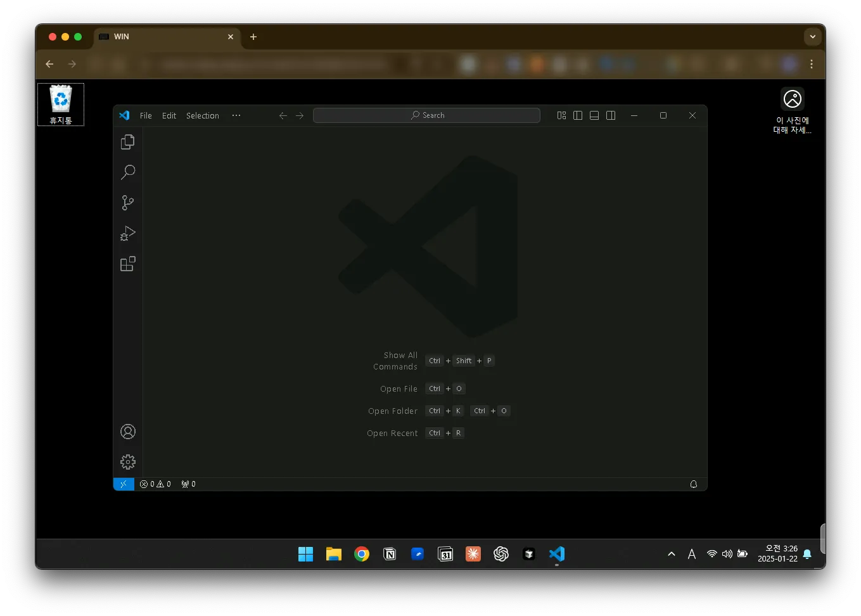
Task: Select the WIN browser tab
Action: tap(167, 37)
